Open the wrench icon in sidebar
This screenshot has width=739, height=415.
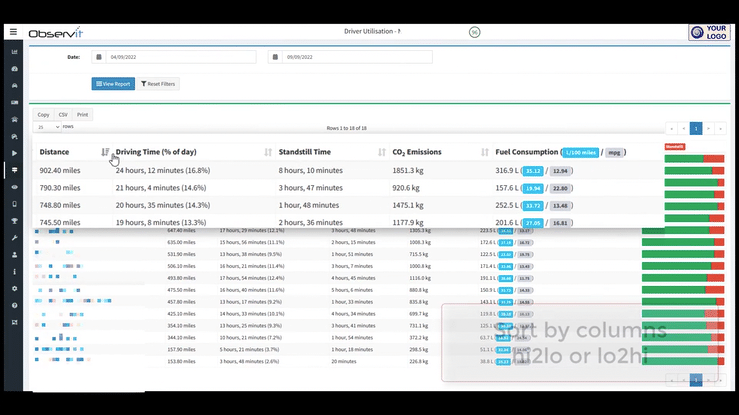pos(14,238)
